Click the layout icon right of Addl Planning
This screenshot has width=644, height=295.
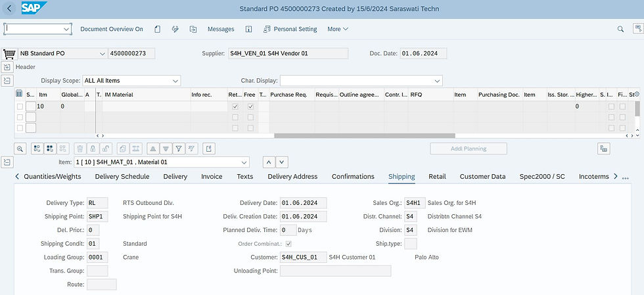tap(604, 148)
